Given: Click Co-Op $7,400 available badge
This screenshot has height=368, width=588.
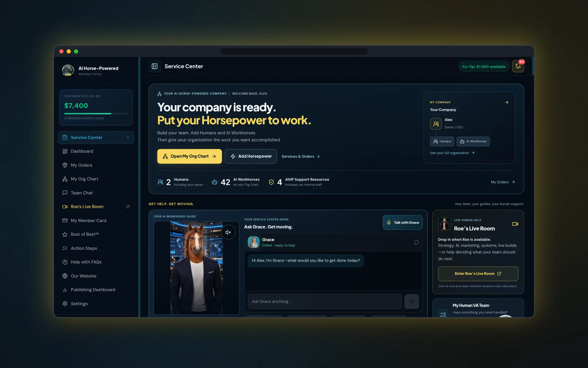Looking at the screenshot, I should coord(484,66).
